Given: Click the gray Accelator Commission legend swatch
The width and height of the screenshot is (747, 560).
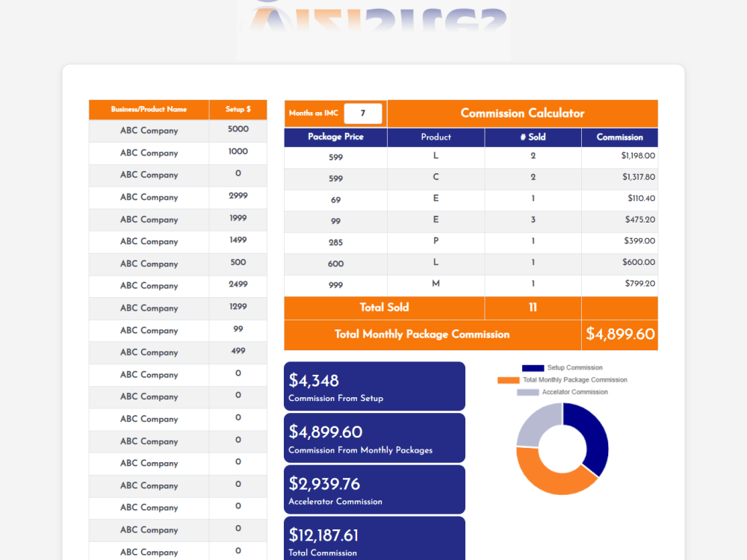Looking at the screenshot, I should point(528,392).
